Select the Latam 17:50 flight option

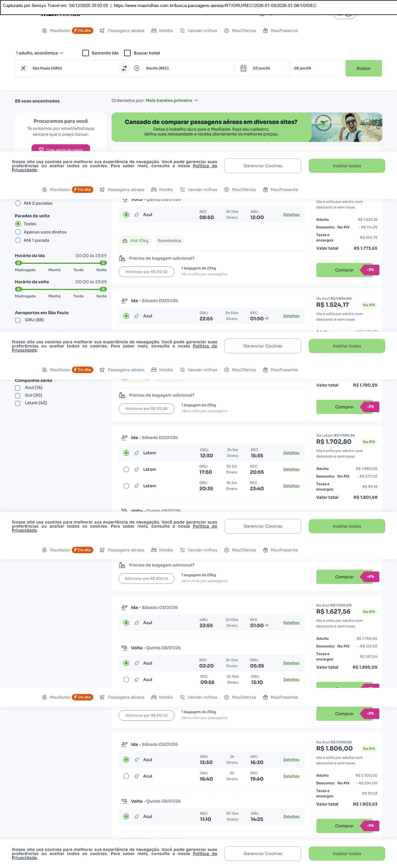[126, 469]
